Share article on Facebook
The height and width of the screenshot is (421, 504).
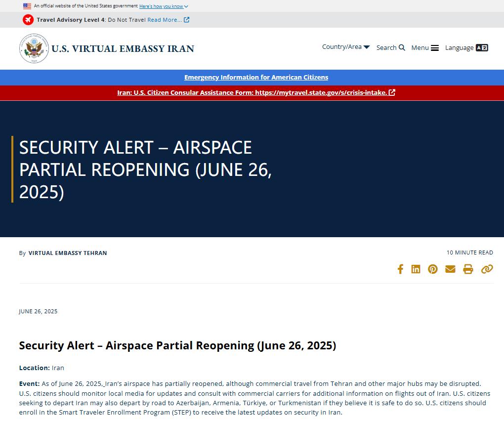pos(400,269)
